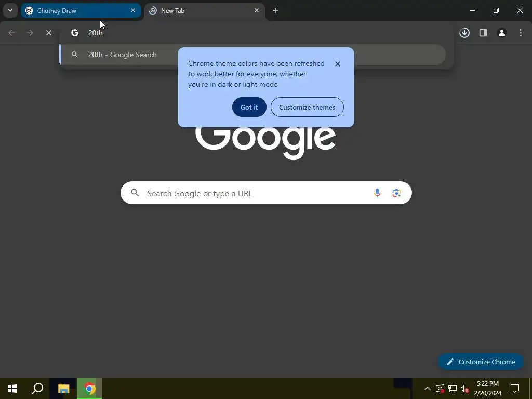Open the Windows Start menu
The image size is (532, 399).
tap(12, 389)
